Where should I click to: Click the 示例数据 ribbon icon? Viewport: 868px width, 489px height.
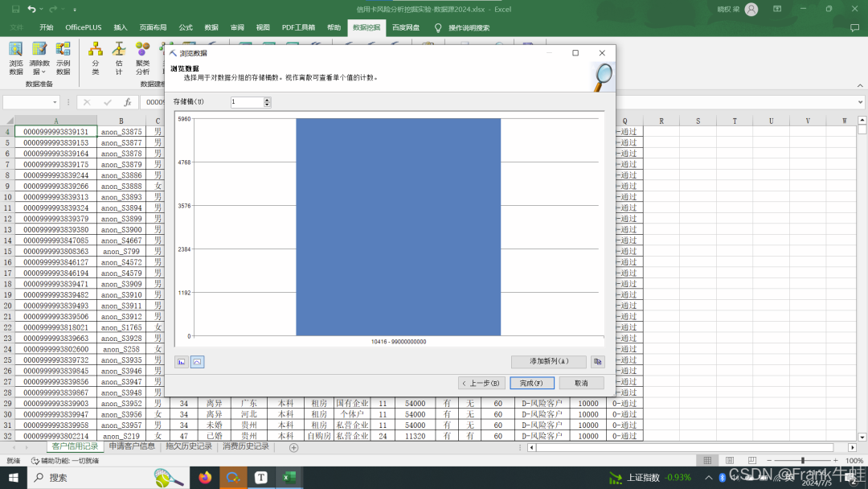(x=63, y=57)
